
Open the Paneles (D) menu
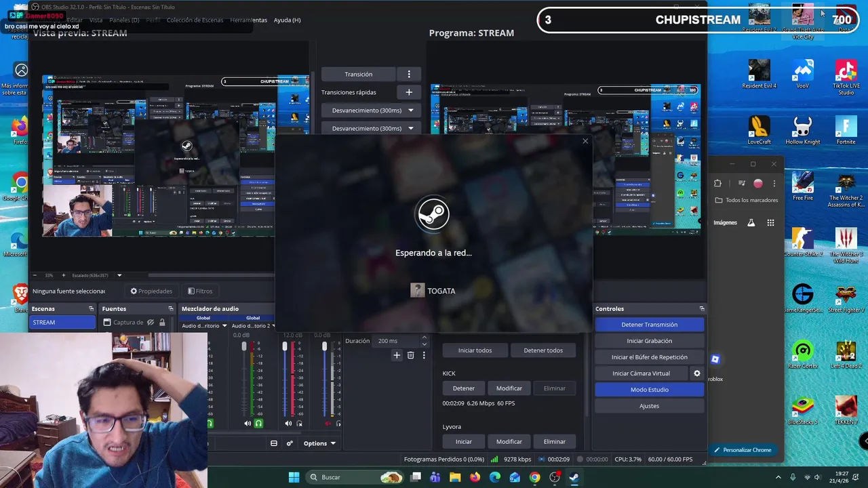click(124, 20)
